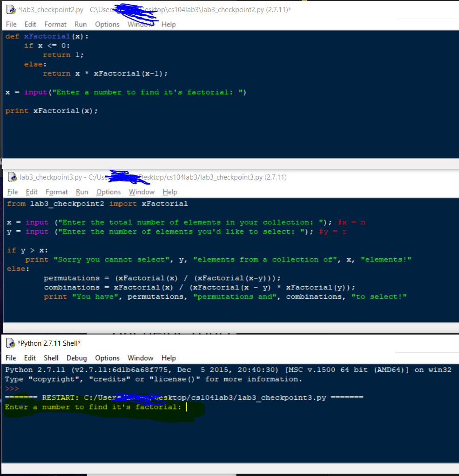459x476 pixels.
Task: Open File menu in Python Shell window
Action: point(11,358)
